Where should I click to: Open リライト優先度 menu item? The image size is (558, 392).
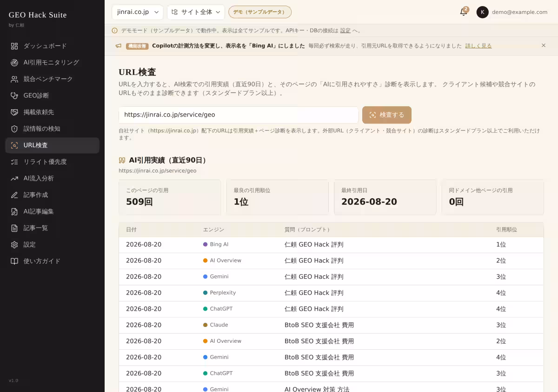[52, 162]
